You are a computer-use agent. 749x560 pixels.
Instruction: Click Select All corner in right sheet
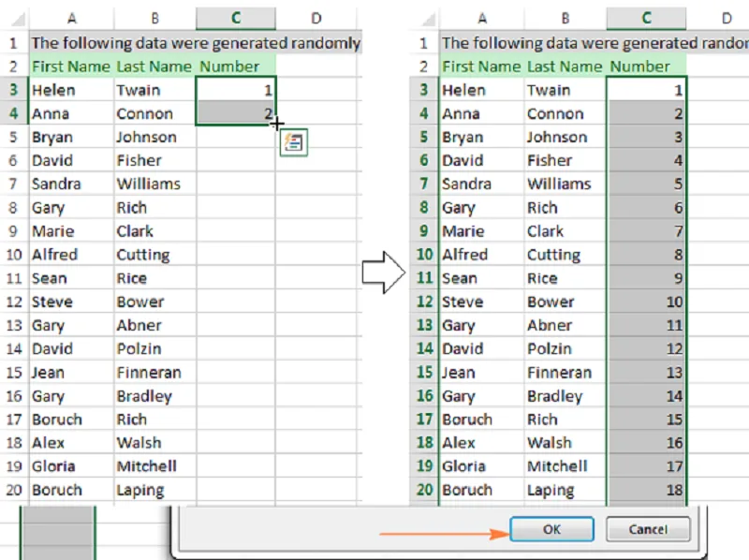[x=427, y=19]
